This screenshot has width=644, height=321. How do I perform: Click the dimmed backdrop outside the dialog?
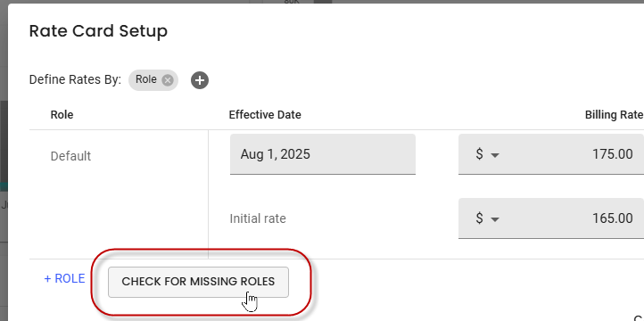4,164
